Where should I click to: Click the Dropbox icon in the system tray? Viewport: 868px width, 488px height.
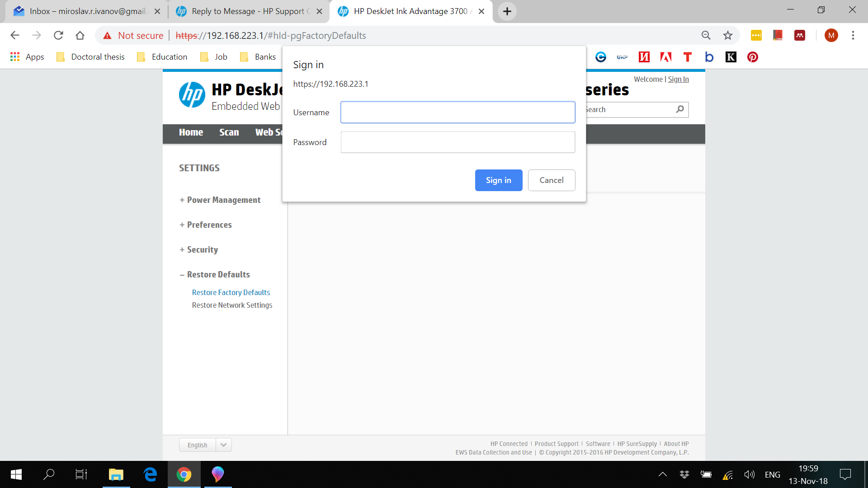coord(684,474)
